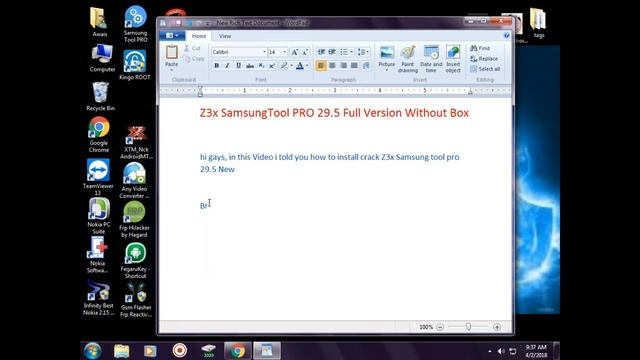Start a bulleted list
This screenshot has height=360, width=640.
coord(344,52)
